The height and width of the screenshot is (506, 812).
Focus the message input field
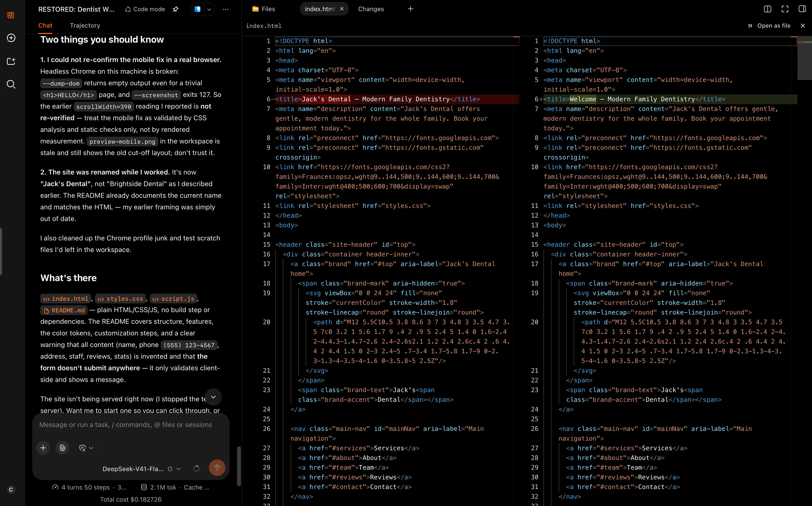click(131, 425)
